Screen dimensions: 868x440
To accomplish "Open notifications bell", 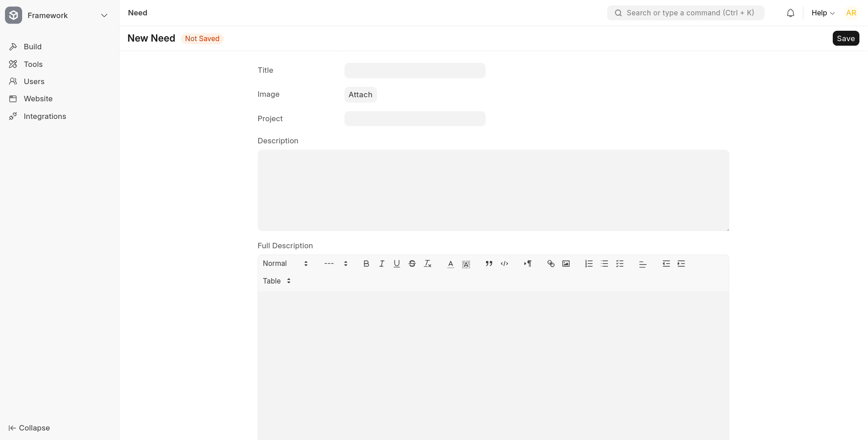I will pos(790,13).
